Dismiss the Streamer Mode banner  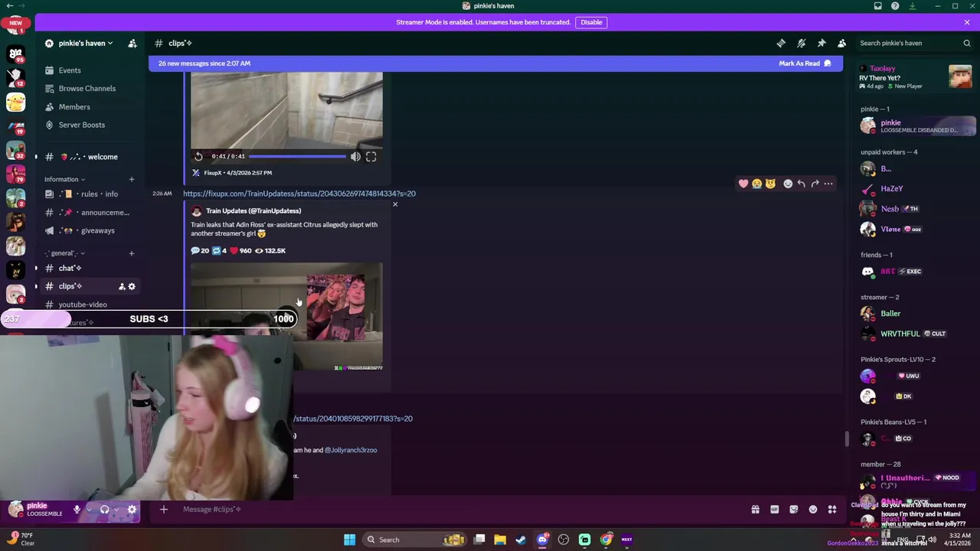tap(966, 22)
